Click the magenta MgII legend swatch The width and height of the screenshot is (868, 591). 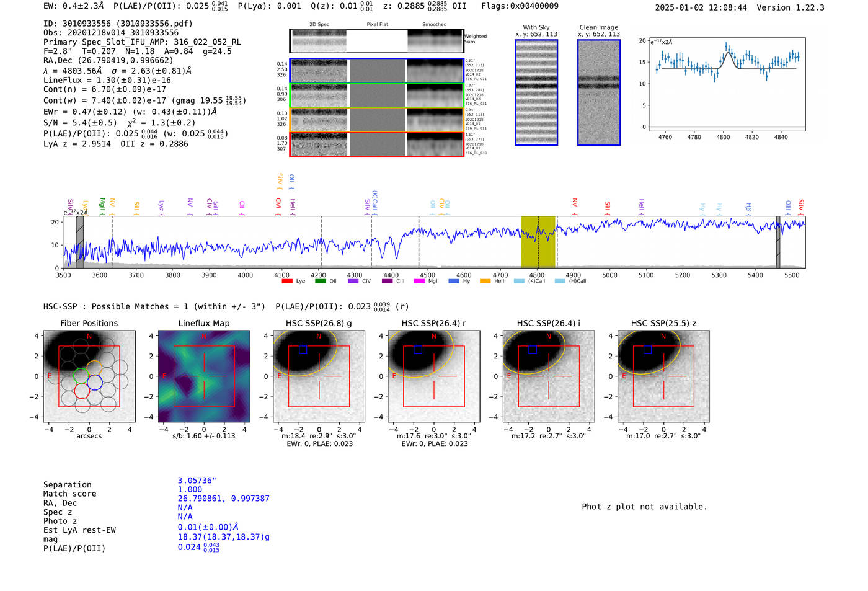coord(419,281)
